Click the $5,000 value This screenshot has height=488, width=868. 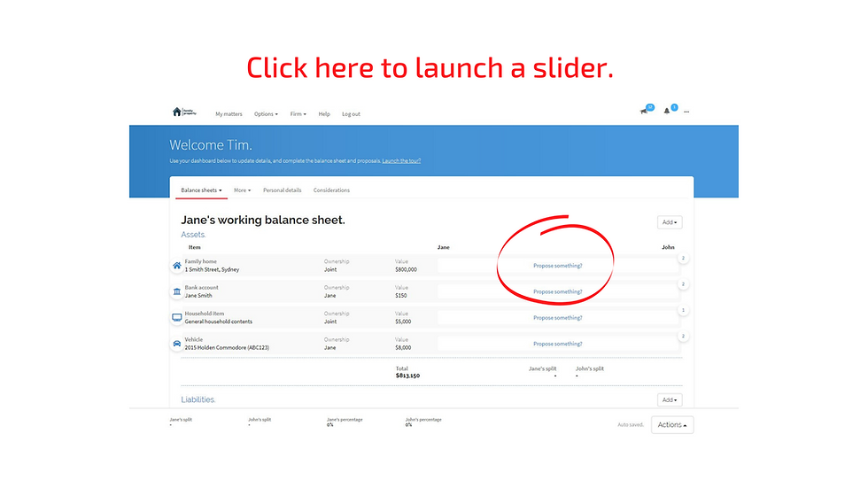pos(403,321)
